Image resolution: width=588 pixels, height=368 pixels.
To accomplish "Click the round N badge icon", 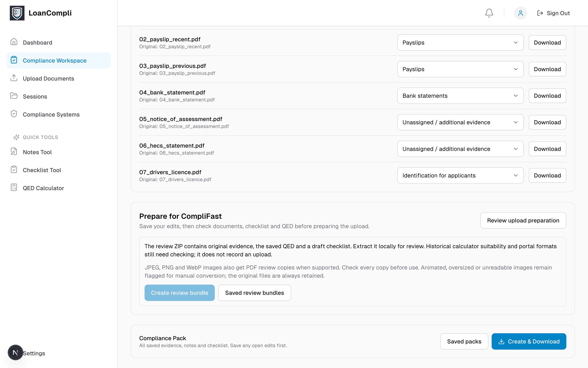I will (15, 352).
